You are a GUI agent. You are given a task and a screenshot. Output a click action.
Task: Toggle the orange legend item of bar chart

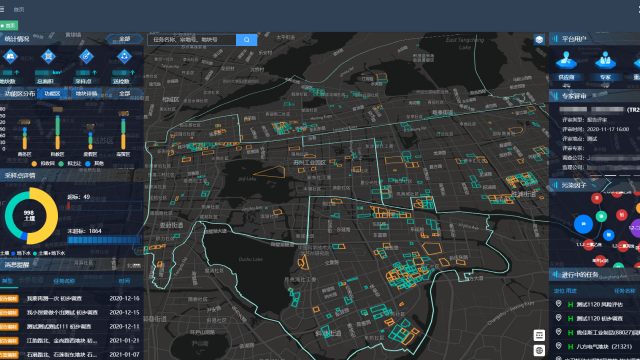43,163
